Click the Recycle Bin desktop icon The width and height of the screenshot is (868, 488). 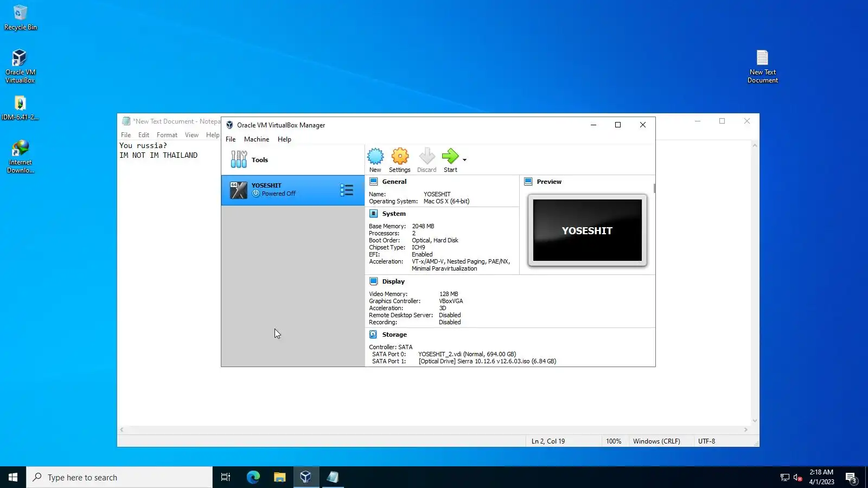pyautogui.click(x=21, y=17)
